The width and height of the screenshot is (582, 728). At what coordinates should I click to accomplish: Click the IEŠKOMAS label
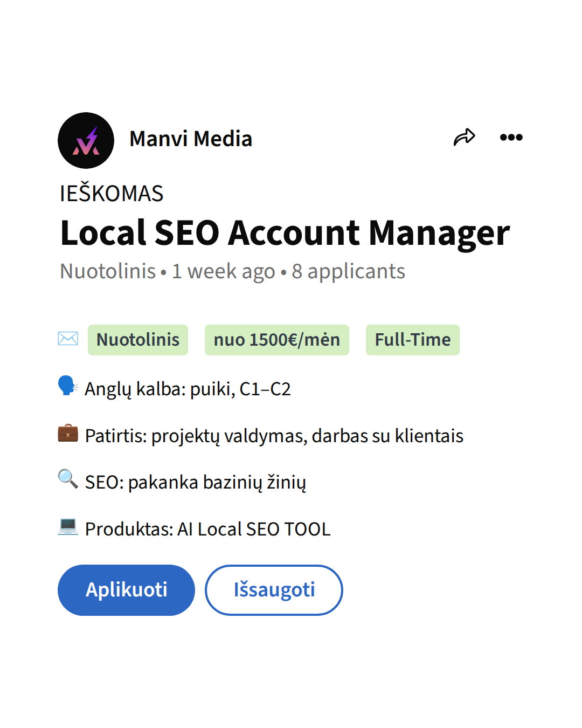(112, 194)
